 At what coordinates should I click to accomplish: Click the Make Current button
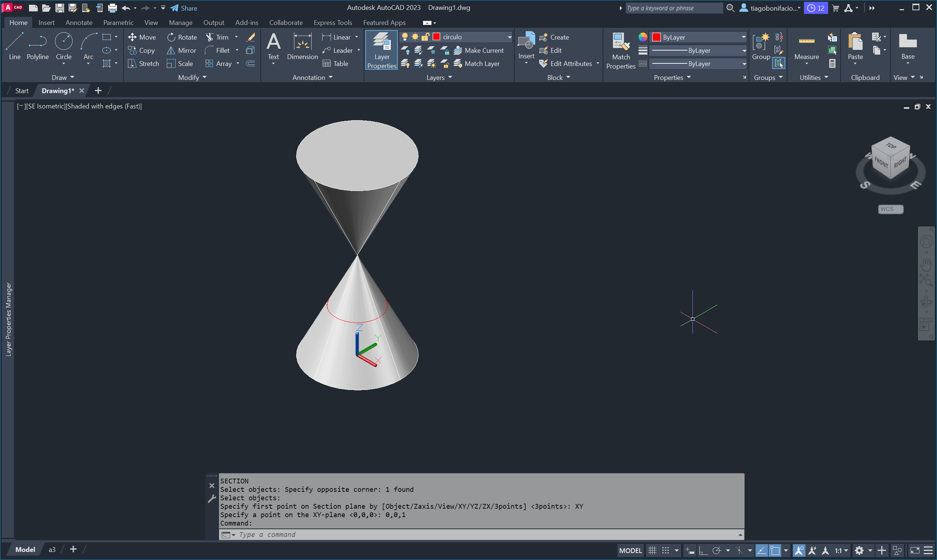[x=478, y=50]
